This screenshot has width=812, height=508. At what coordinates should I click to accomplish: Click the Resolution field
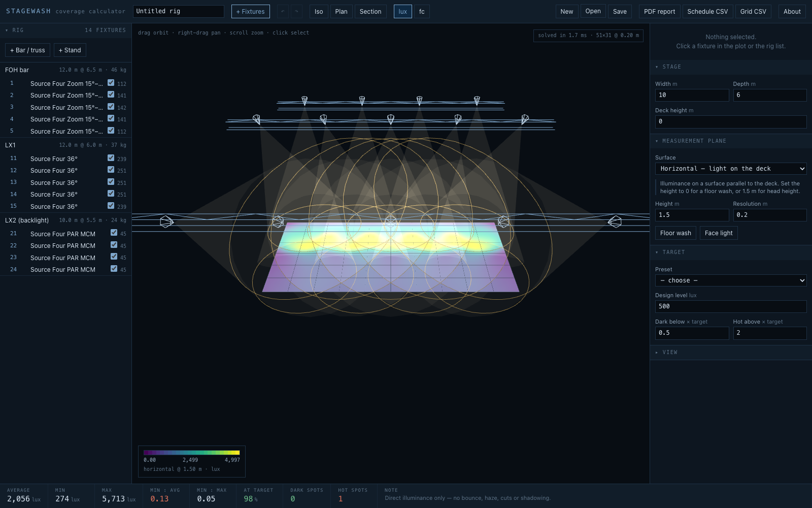coord(770,215)
